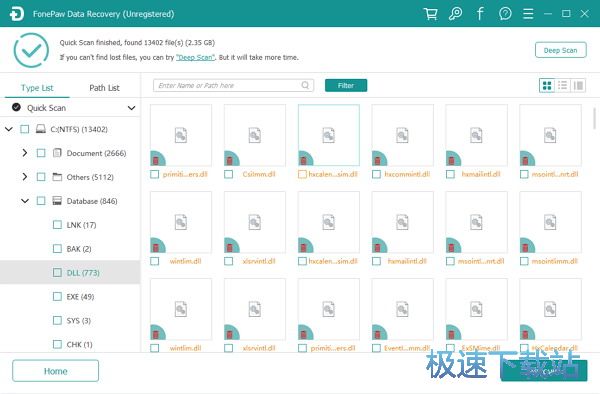Collapse the Database tree node

pos(25,201)
